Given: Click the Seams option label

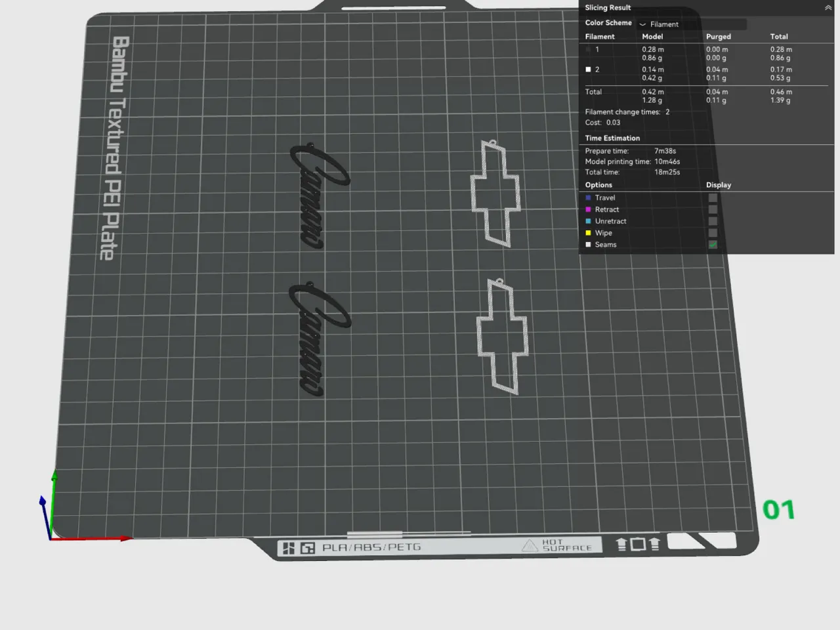Looking at the screenshot, I should (x=606, y=245).
